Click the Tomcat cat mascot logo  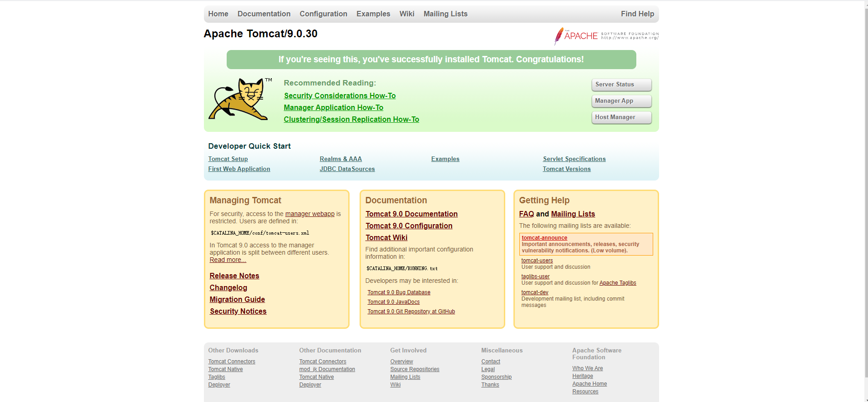[240, 99]
